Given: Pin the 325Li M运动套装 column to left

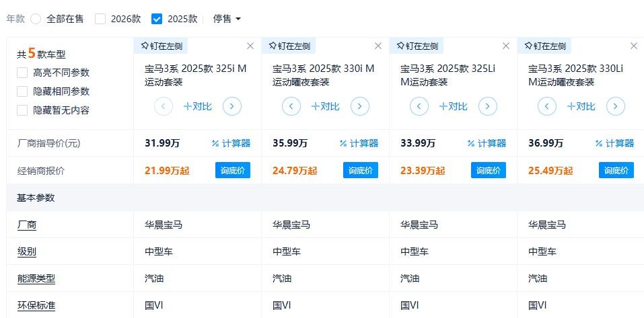Looking at the screenshot, I should (417, 46).
